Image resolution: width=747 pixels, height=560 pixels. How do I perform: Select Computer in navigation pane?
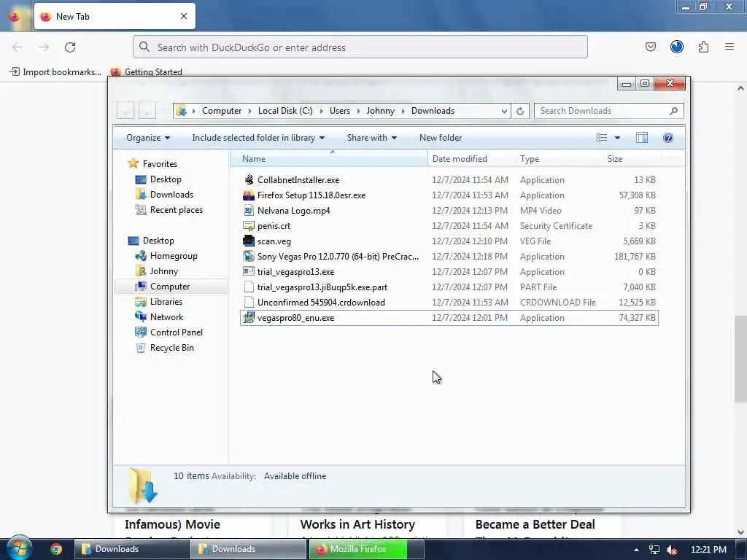point(169,286)
